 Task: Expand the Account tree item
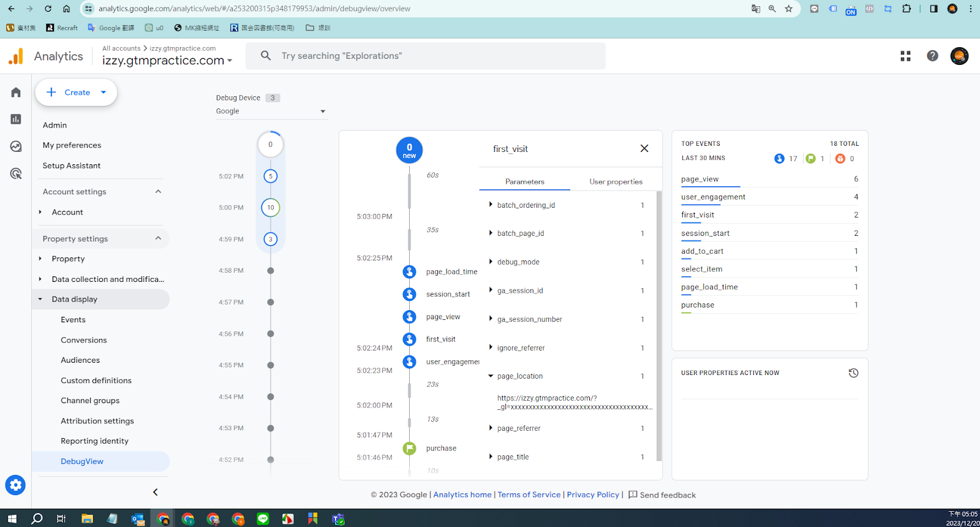pyautogui.click(x=40, y=212)
